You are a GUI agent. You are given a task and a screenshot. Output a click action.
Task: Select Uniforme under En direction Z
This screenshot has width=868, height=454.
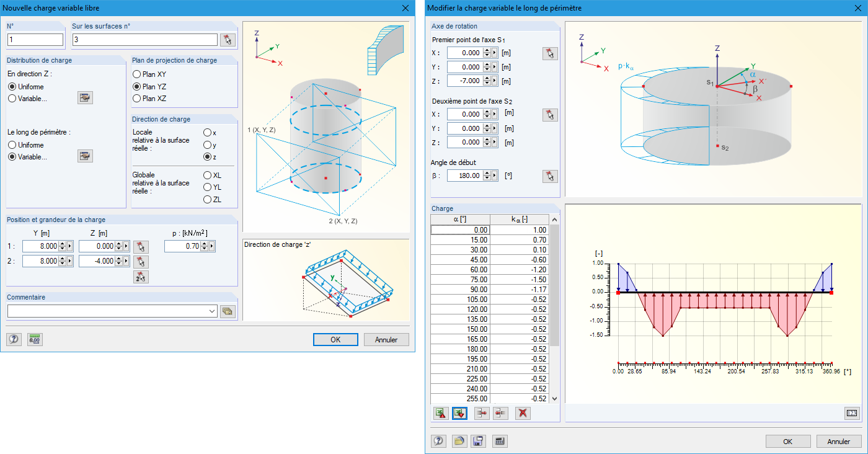point(25,86)
